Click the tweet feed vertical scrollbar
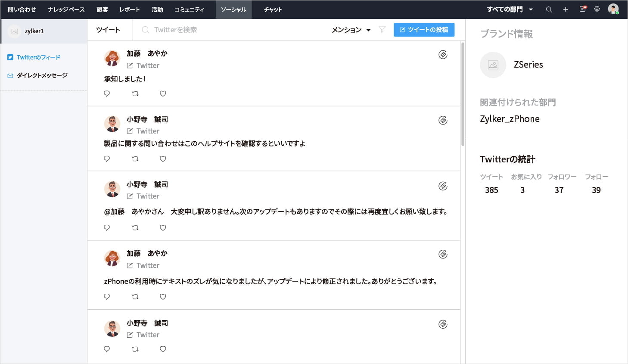Image resolution: width=628 pixels, height=364 pixels. [x=463, y=95]
